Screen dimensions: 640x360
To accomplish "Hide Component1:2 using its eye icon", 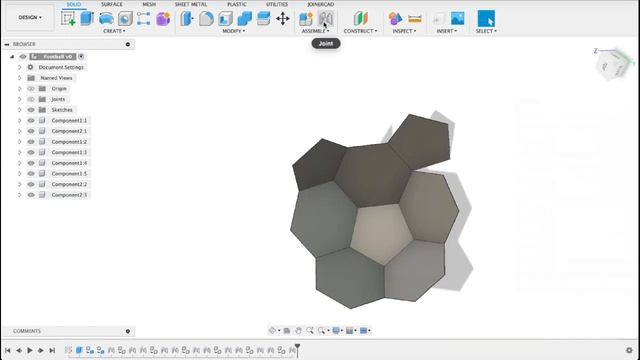I will [31, 142].
